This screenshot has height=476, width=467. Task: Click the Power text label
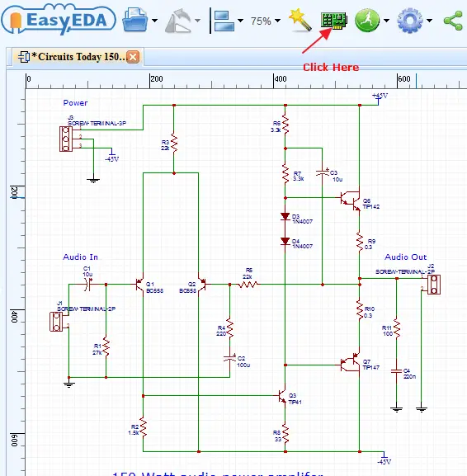click(75, 103)
